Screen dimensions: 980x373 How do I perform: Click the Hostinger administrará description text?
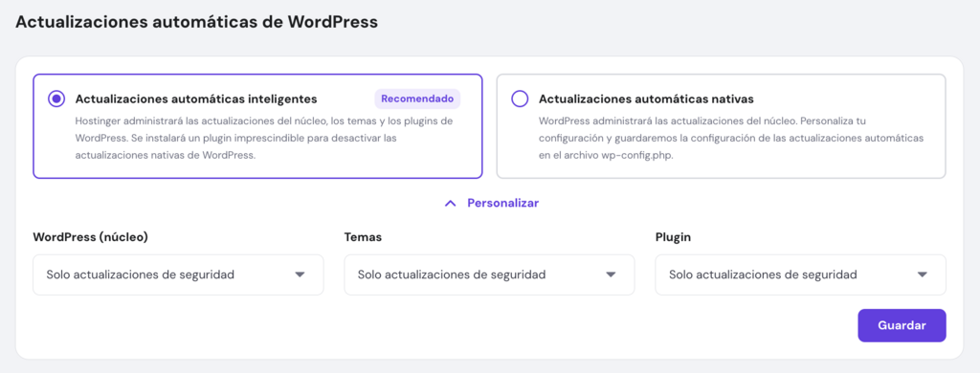[264, 138]
